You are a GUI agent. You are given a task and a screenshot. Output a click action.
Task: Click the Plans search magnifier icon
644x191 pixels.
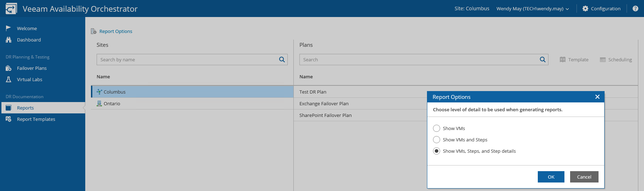pos(543,60)
